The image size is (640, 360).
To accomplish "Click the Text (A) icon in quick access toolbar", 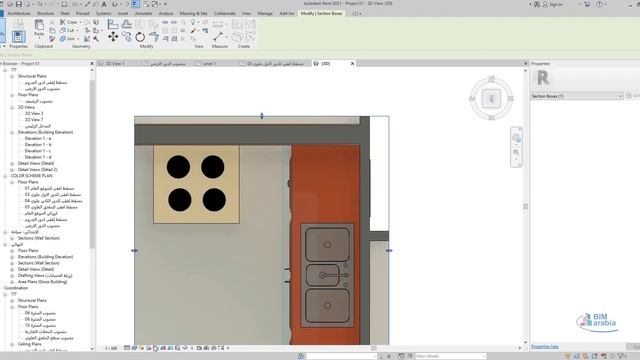I will point(104,4).
